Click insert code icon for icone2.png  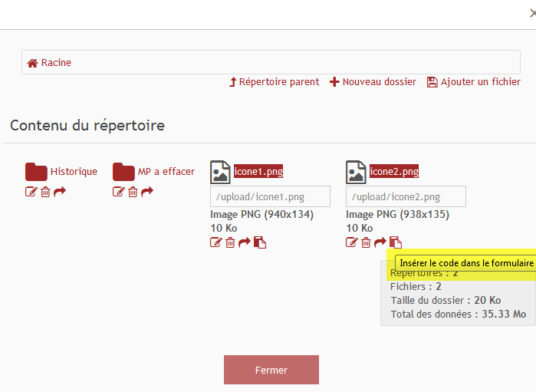[395, 242]
